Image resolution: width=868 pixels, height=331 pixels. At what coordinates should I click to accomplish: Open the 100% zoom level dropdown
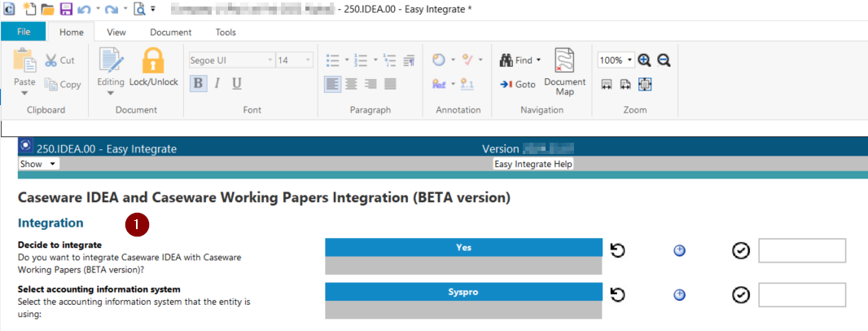click(x=629, y=60)
